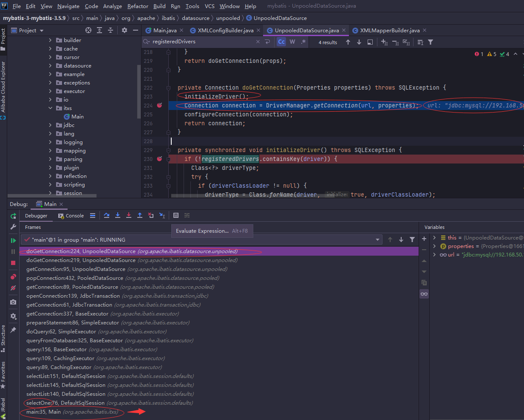Open debug panel gear settings
Image resolution: width=524 pixels, height=420 pixels.
pyautogui.click(x=13, y=316)
